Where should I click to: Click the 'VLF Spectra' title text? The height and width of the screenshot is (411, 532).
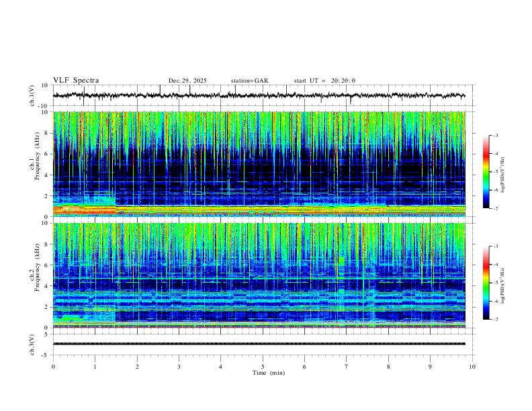pos(76,81)
